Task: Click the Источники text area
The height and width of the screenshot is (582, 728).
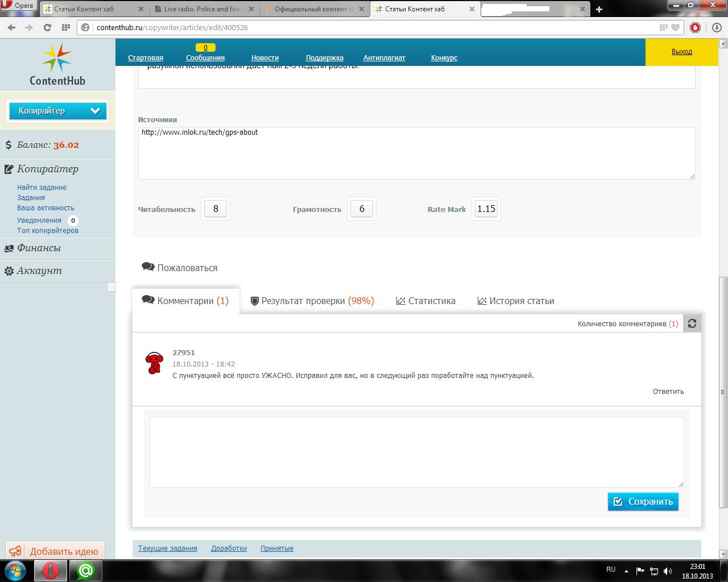Action: click(x=417, y=153)
